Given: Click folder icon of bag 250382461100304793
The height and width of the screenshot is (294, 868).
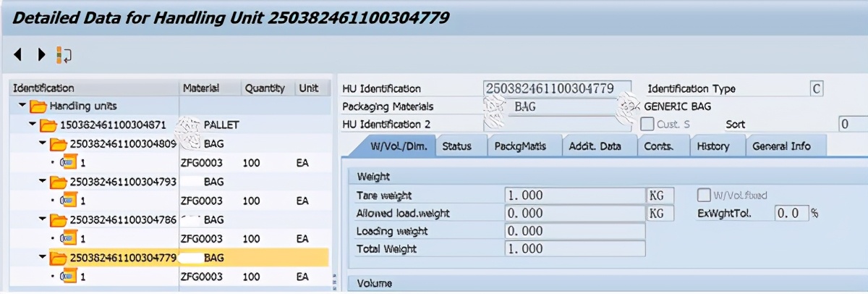Looking at the screenshot, I should pyautogui.click(x=59, y=182).
